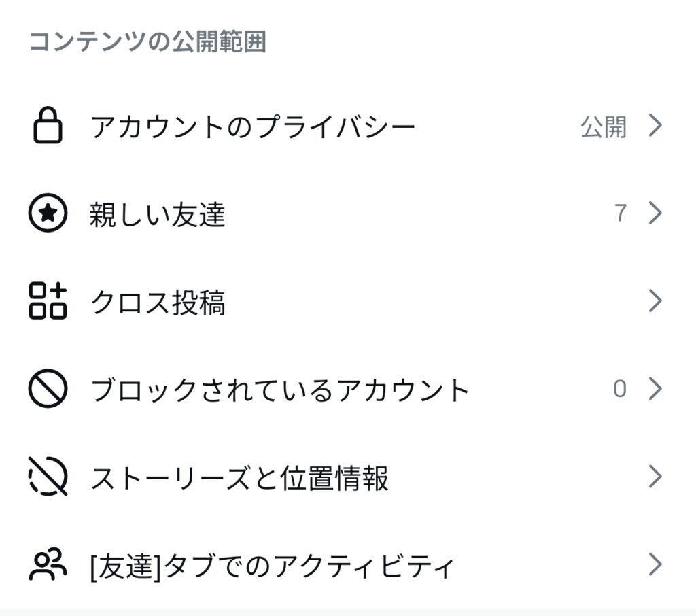The width and height of the screenshot is (696, 616).
Task: Select the クロス投稿 label
Action: 157,303
